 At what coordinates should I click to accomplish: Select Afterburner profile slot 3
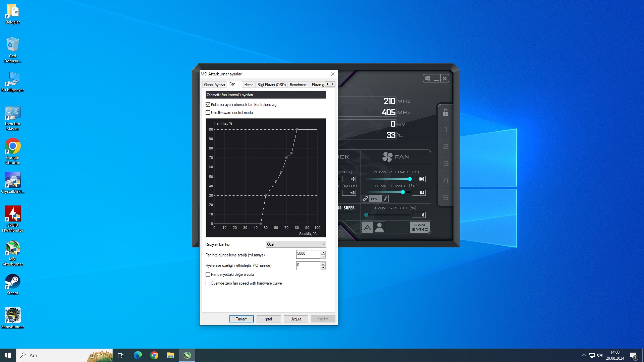(445, 164)
